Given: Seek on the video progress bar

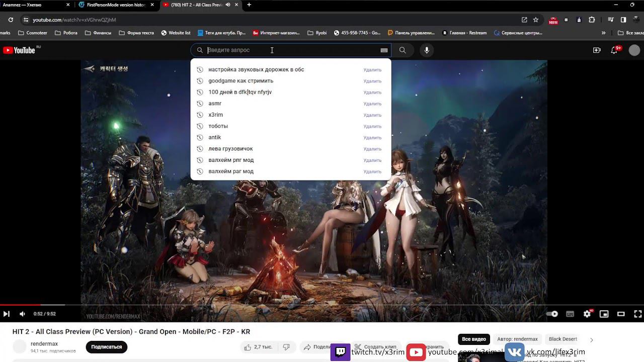Looking at the screenshot, I should pos(322,305).
